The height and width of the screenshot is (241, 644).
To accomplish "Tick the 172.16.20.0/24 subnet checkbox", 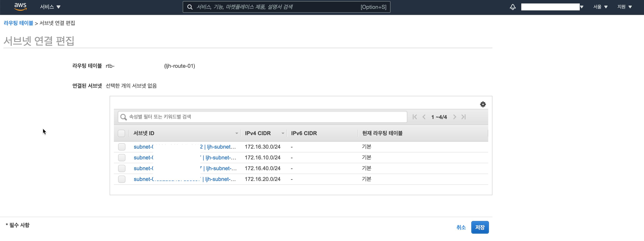I will pos(122,179).
